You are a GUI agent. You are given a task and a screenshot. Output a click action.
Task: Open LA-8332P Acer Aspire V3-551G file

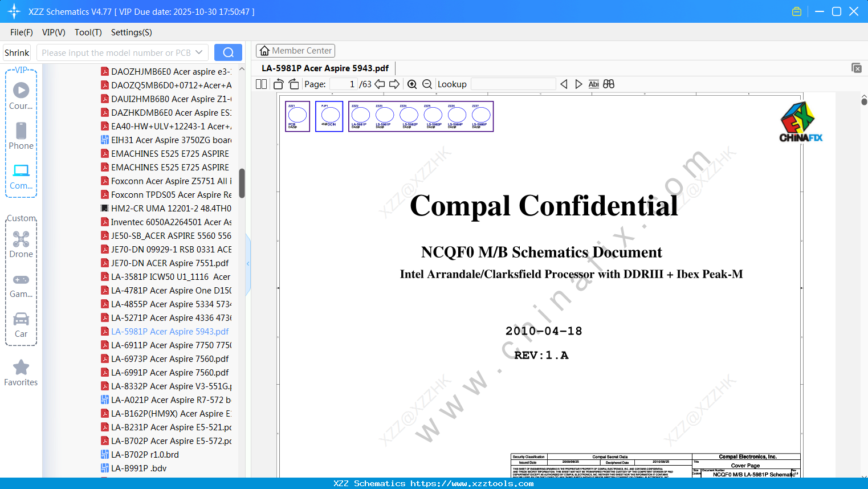pos(166,386)
